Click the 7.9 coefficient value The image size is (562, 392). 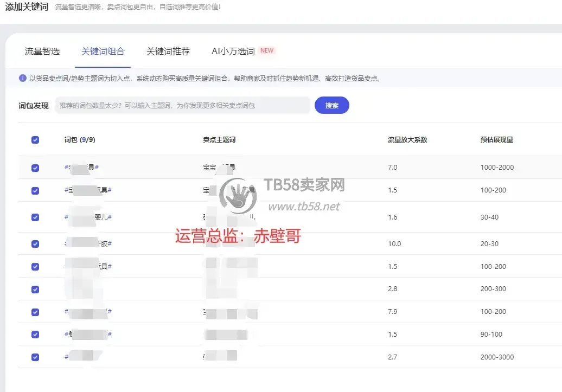pyautogui.click(x=392, y=312)
